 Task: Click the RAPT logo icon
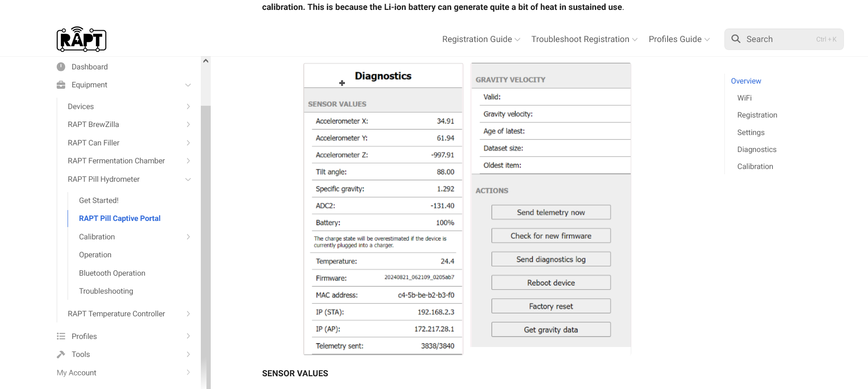coord(81,39)
